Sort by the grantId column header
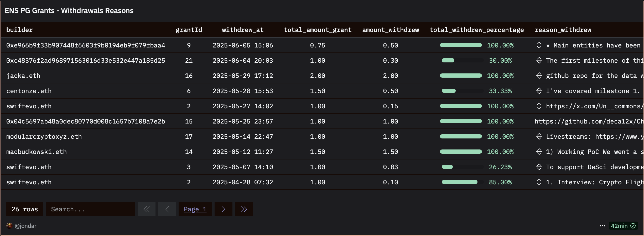 click(x=189, y=30)
